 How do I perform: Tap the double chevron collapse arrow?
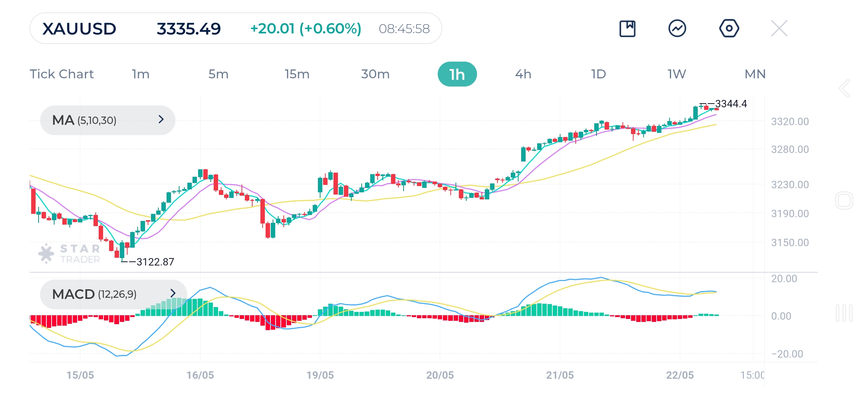click(x=845, y=88)
